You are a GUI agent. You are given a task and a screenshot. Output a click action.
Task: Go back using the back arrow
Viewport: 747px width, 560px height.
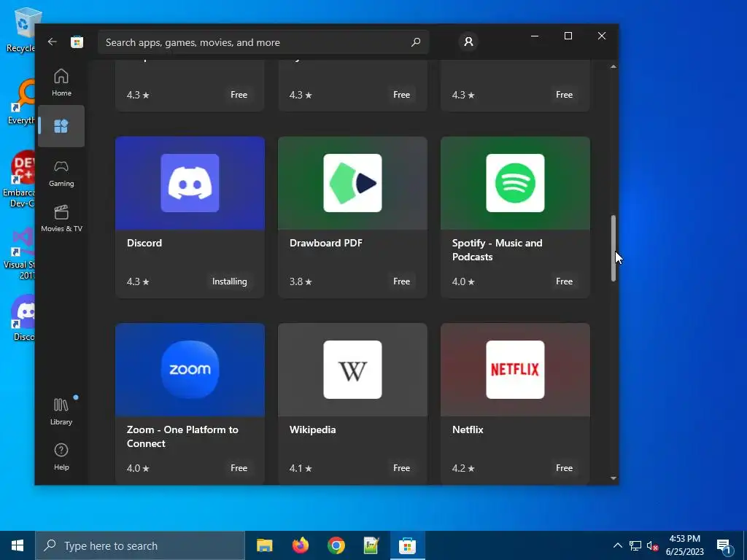52,42
